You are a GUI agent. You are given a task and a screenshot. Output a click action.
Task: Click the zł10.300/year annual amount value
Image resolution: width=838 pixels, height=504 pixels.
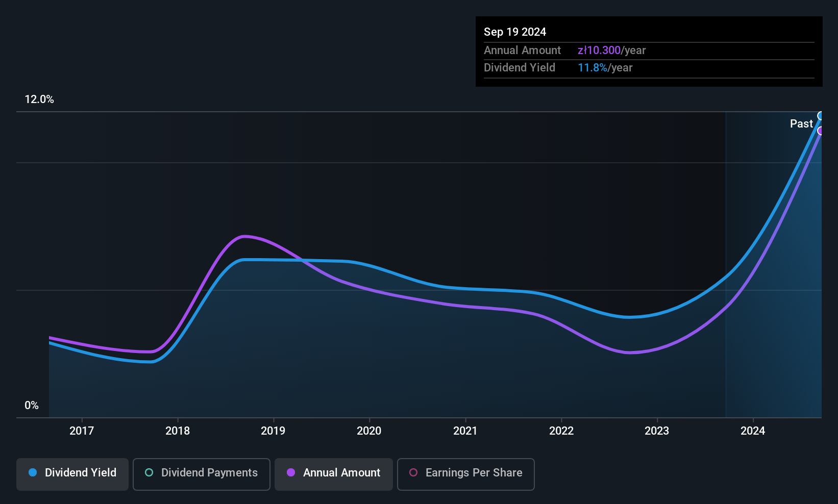click(611, 50)
